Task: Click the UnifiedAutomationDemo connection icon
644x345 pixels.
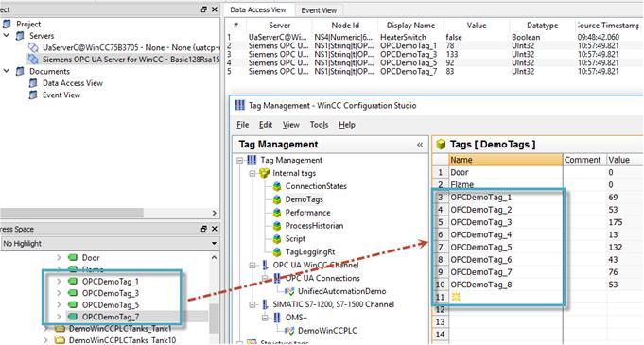Action: coord(289,292)
